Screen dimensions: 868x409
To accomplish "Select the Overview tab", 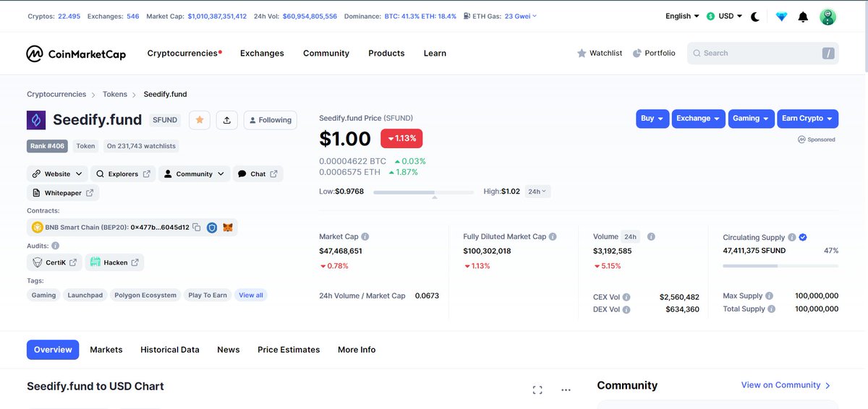I will pos(53,350).
